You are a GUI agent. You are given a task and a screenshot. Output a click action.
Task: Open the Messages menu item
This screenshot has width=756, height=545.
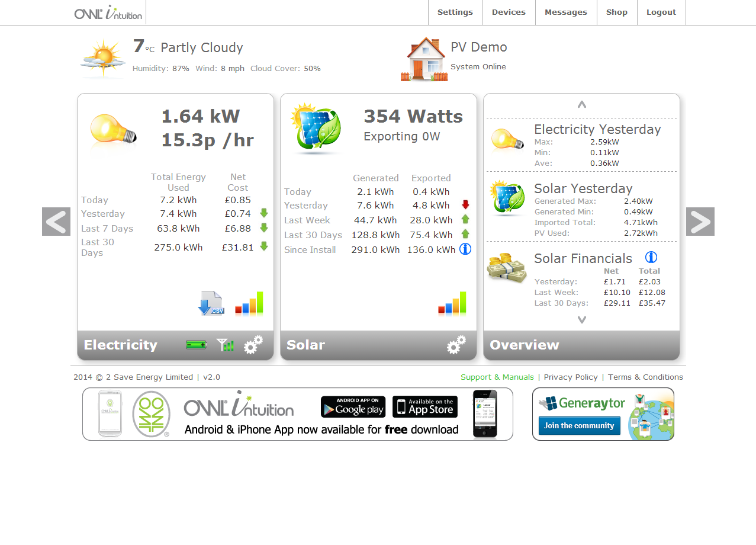[x=565, y=12]
